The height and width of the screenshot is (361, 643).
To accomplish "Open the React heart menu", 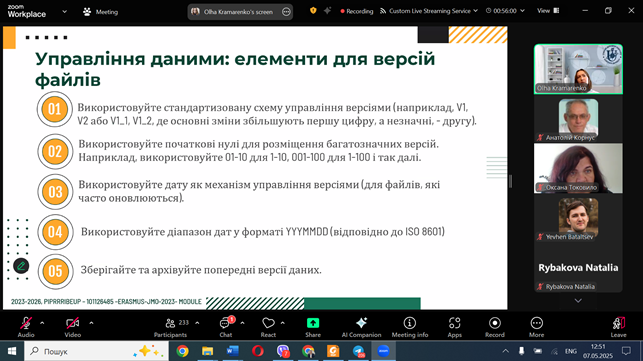I will tap(268, 327).
